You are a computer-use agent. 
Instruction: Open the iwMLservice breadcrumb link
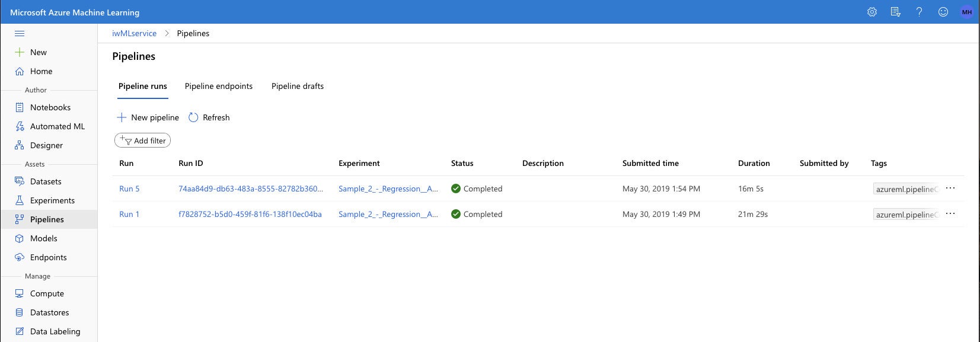135,33
